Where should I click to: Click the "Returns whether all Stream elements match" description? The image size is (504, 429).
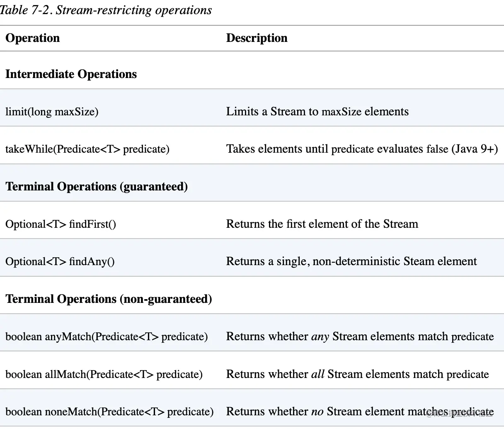click(x=357, y=374)
